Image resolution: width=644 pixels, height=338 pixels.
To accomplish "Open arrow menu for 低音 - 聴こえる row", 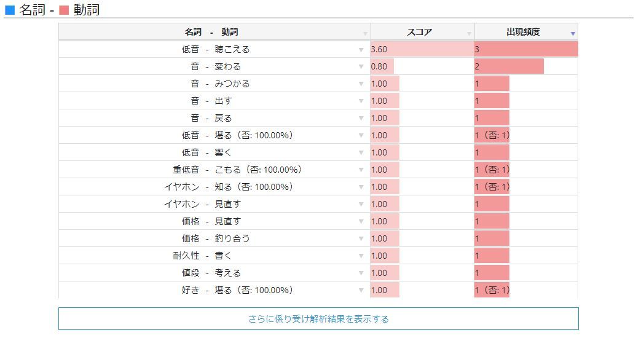I will 361,50.
